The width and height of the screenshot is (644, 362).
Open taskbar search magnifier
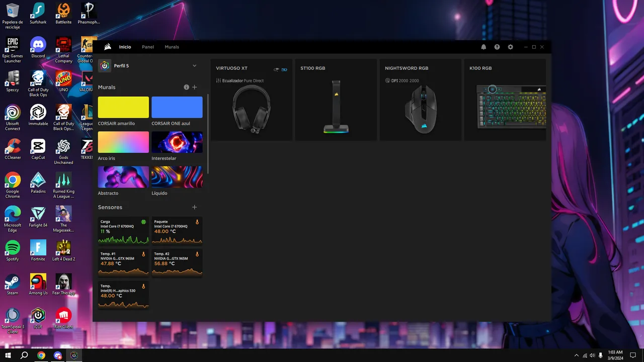point(24,355)
